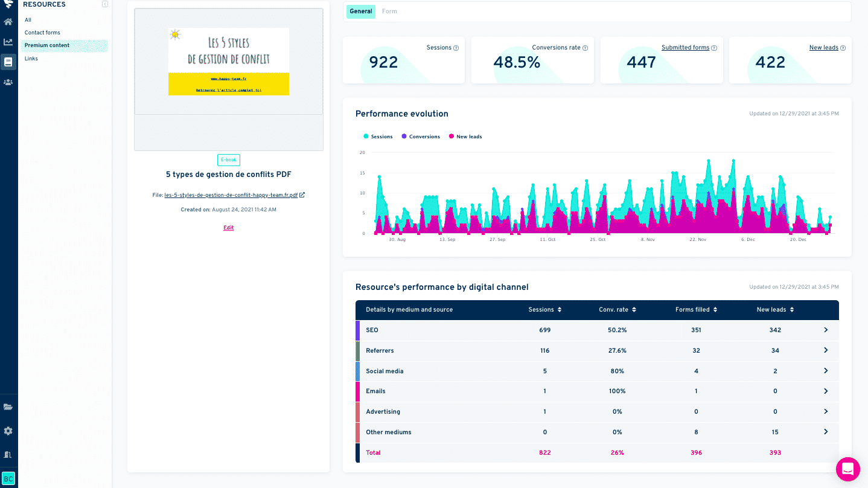Show help for Conversions rate metric
868x488 pixels.
pyautogui.click(x=585, y=48)
